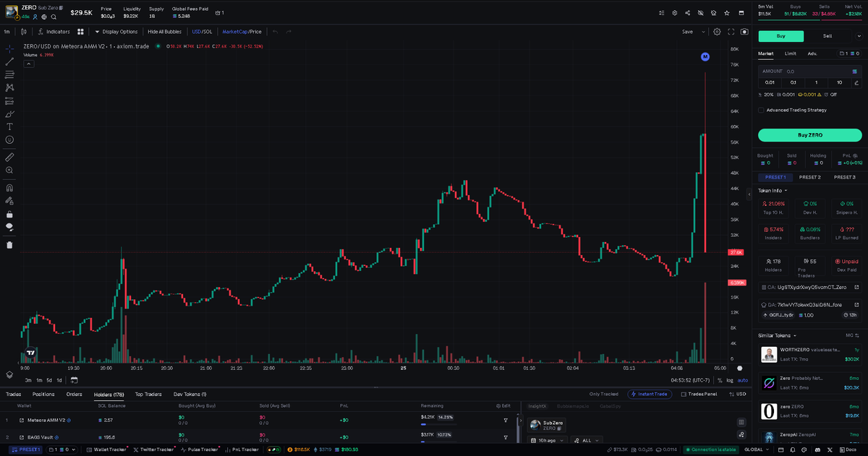The image size is (868, 456).
Task: Open Display Options dropdown
Action: [116, 32]
